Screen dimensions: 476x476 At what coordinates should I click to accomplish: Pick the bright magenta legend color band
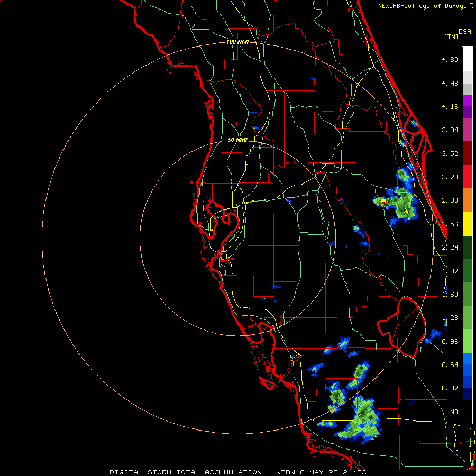[x=467, y=100]
